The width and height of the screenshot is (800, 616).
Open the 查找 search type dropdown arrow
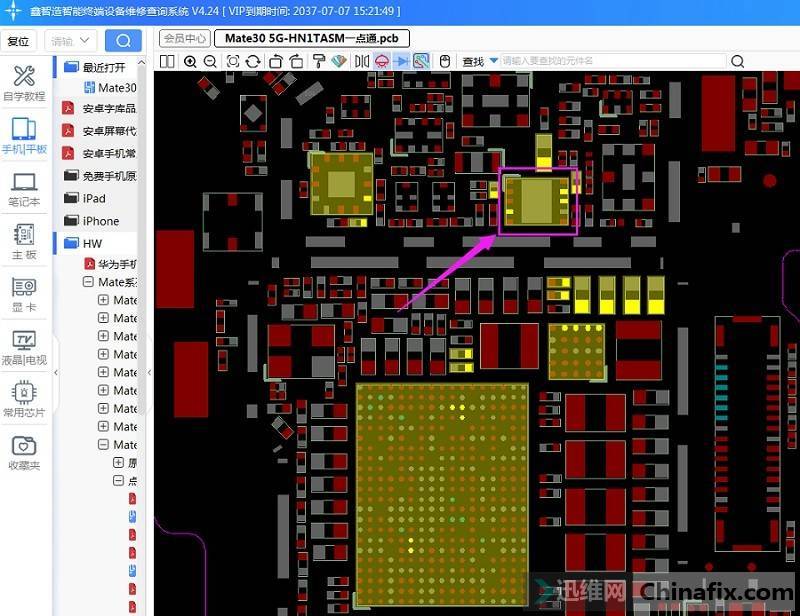pyautogui.click(x=492, y=61)
